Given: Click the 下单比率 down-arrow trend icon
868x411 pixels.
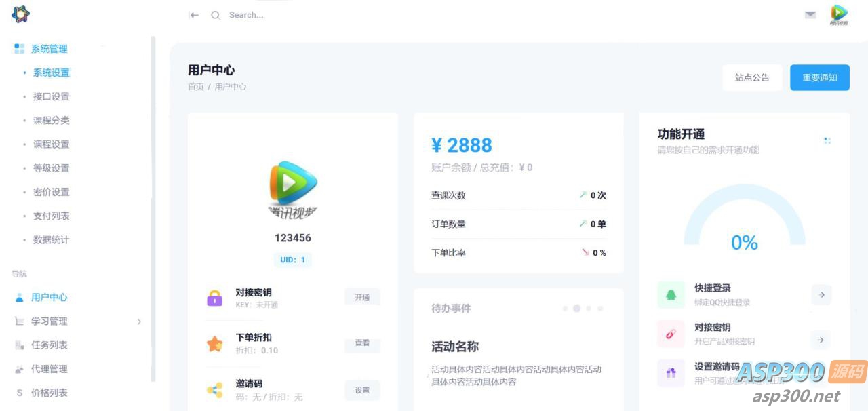Looking at the screenshot, I should tap(585, 252).
